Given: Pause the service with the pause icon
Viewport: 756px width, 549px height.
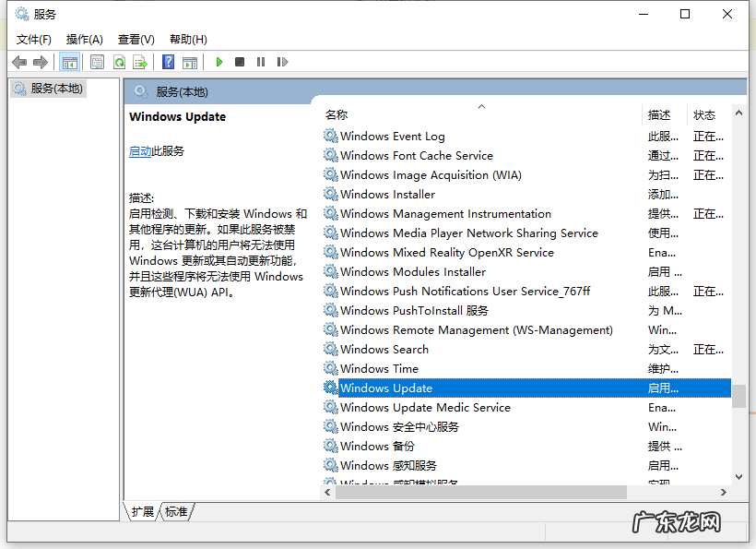Looking at the screenshot, I should (x=260, y=61).
